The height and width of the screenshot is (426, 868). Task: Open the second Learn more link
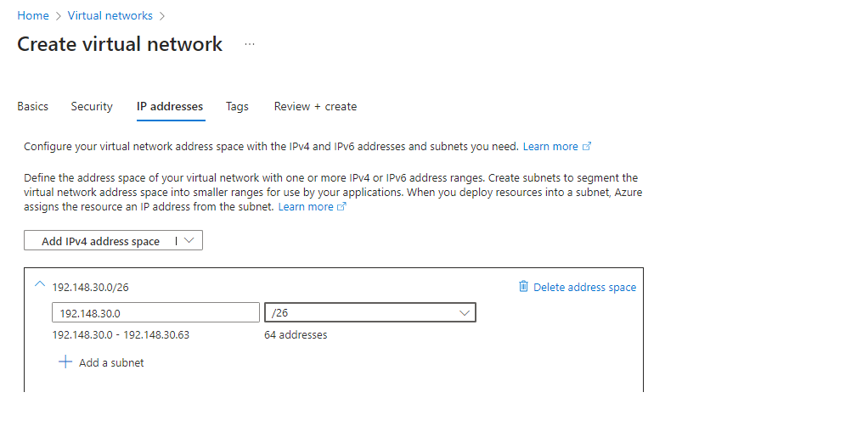[306, 207]
